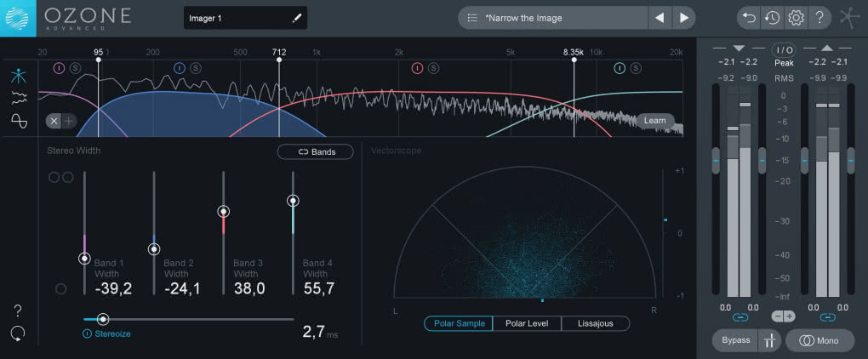
Task: Click the Band 1 width slider handle
Action: [x=85, y=259]
